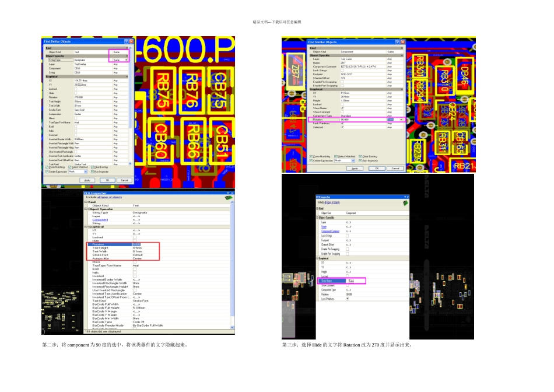Click Name link in Component-kind PCB Inspector
This screenshot has height=392, width=554.
(324, 226)
